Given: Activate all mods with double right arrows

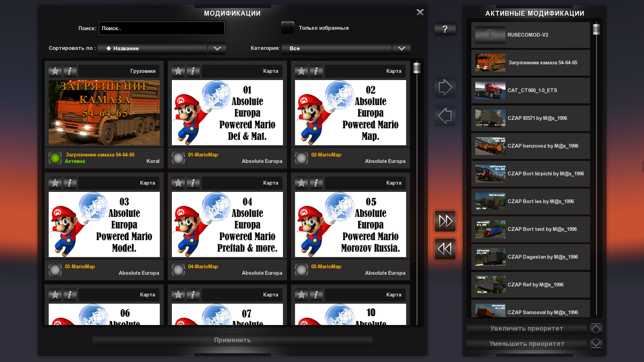Looking at the screenshot, I should (x=445, y=221).
